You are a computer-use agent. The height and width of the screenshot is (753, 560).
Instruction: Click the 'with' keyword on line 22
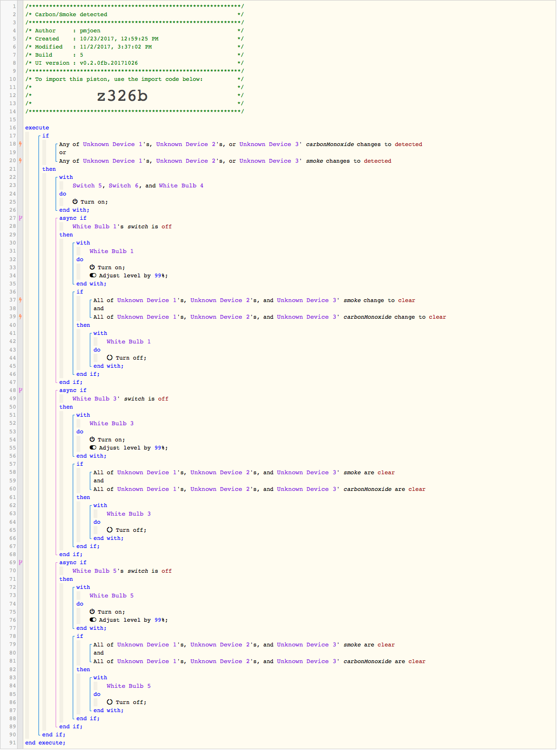66,177
